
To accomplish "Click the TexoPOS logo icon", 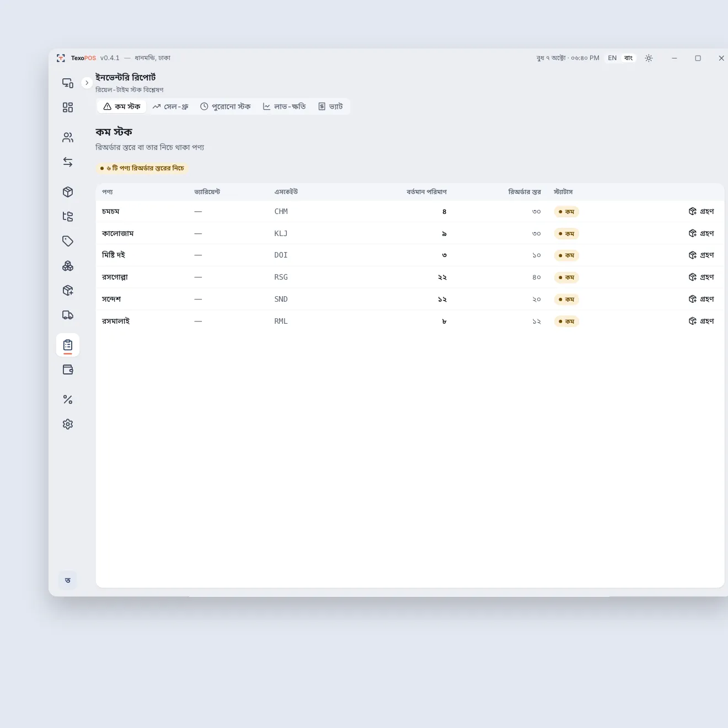I will coord(61,58).
